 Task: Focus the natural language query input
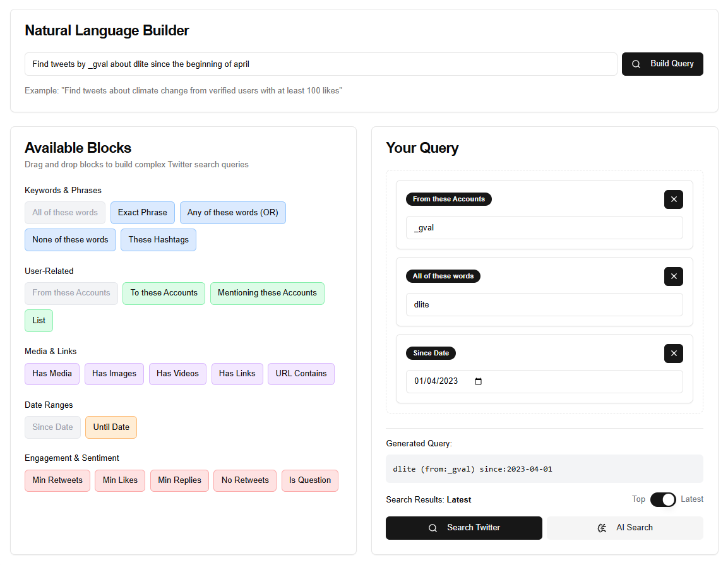tap(321, 64)
